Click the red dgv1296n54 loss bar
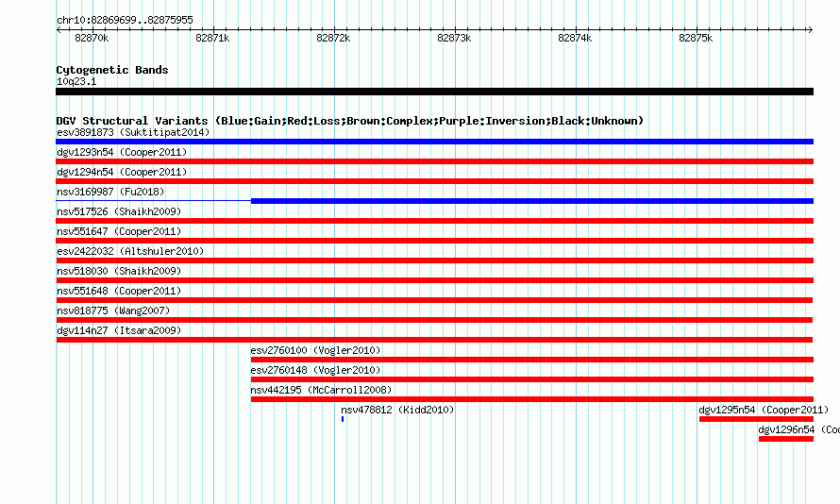Image resolution: width=840 pixels, height=504 pixels. pyautogui.click(x=786, y=439)
